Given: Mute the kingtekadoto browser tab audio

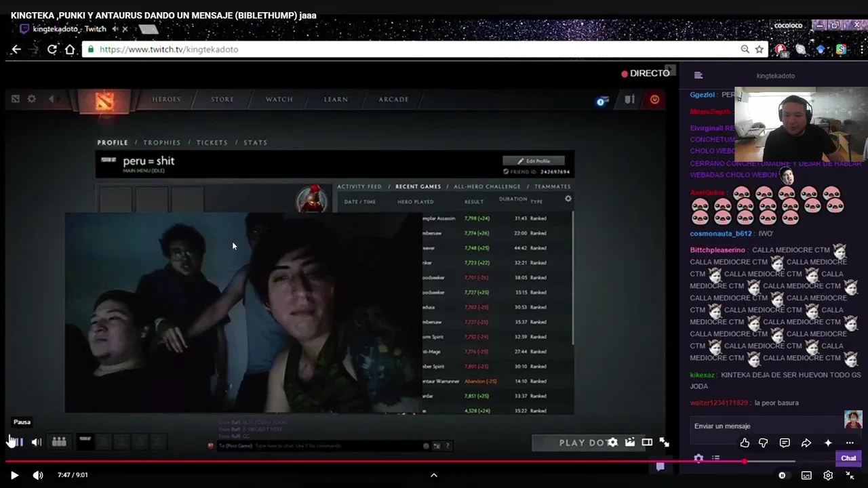Looking at the screenshot, I should tap(115, 29).
